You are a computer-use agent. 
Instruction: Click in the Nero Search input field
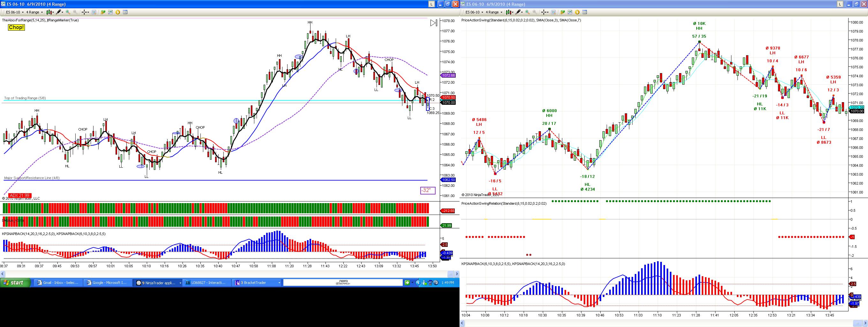point(343,283)
